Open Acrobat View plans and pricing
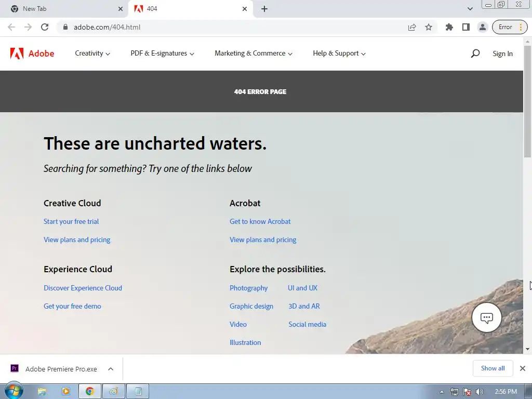The height and width of the screenshot is (399, 532). pos(263,240)
